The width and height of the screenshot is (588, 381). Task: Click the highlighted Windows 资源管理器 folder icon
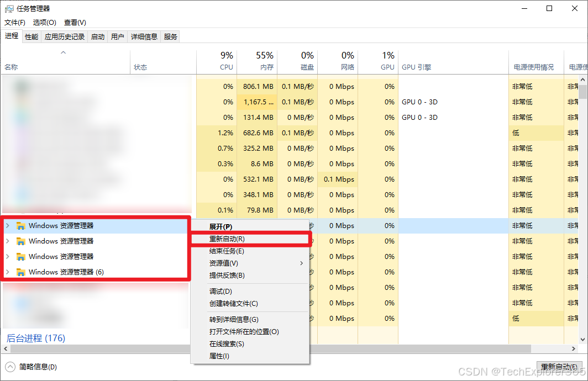(x=21, y=226)
